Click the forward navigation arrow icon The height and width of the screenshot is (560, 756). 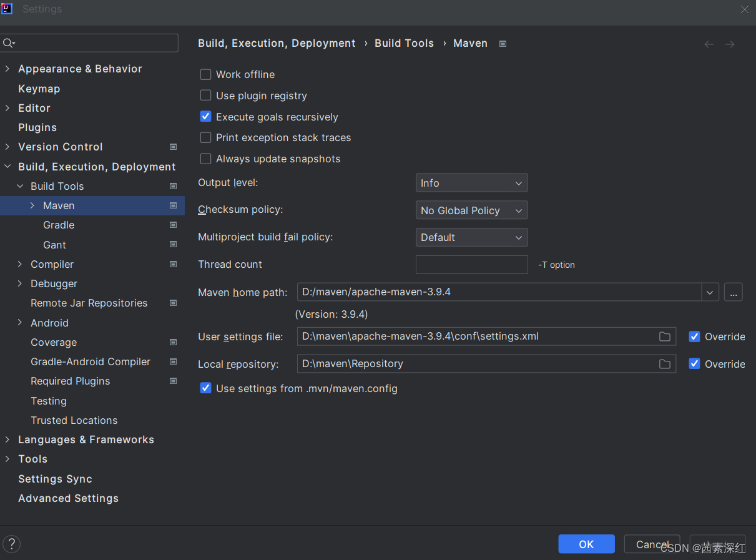(x=730, y=44)
